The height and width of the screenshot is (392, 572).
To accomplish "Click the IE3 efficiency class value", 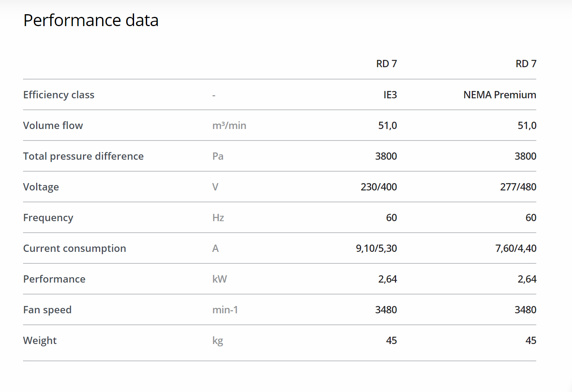I will [390, 95].
